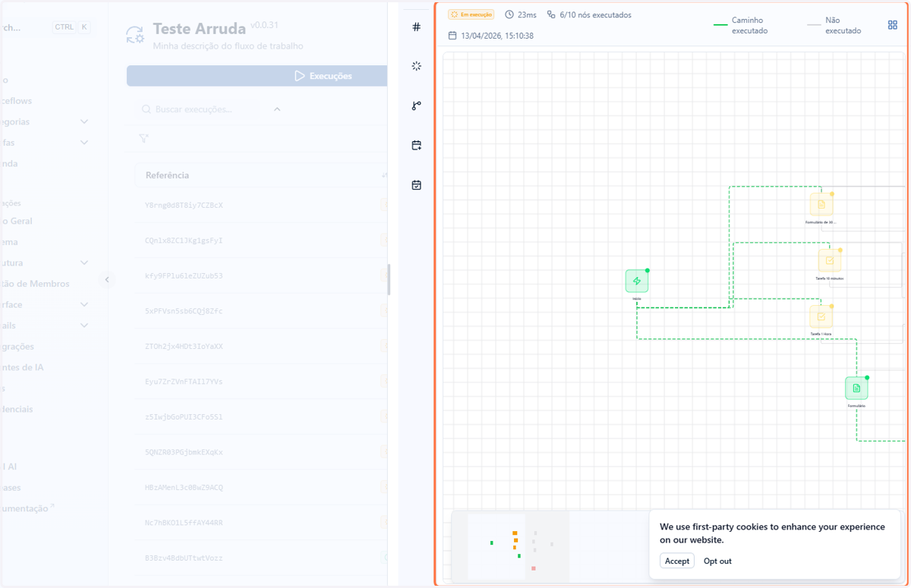Screen dimensions: 911x588
Task: Select the Tarefa 10 minutos node
Action: 829,260
